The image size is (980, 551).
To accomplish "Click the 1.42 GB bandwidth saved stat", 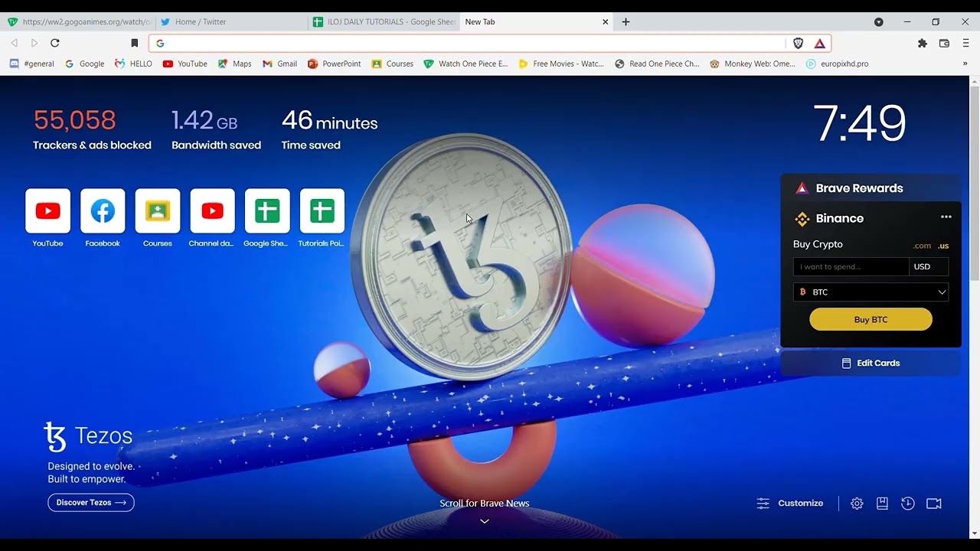I will (x=216, y=130).
